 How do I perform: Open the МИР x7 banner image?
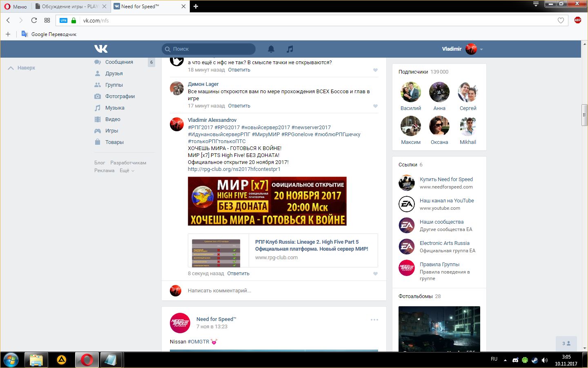(x=267, y=201)
